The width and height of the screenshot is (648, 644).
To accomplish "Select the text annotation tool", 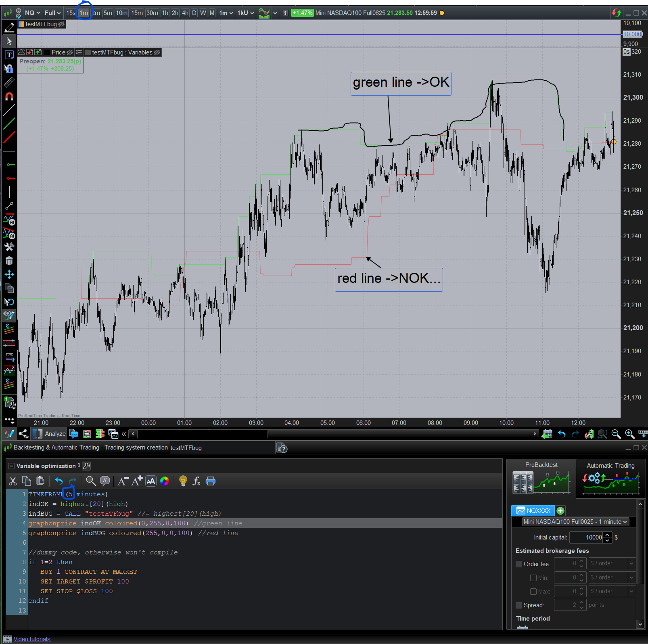I will click(x=9, y=55).
